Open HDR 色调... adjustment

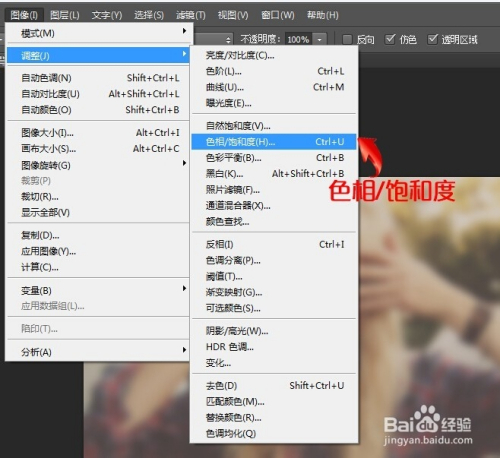(x=274, y=347)
